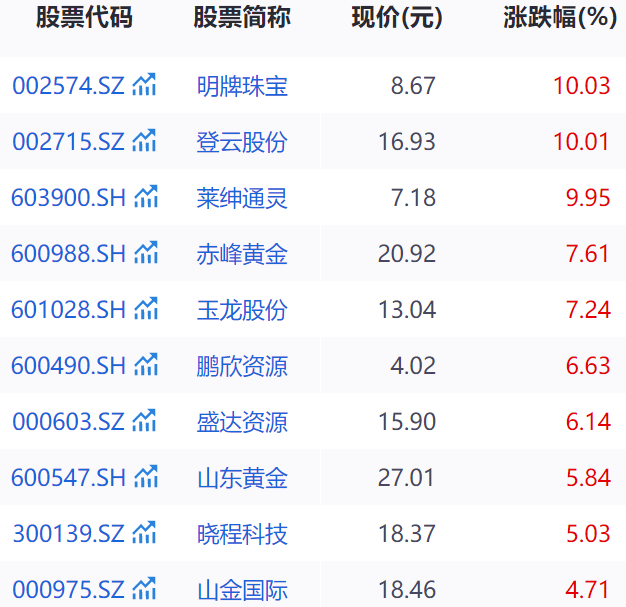Open trend icon for 600490.SH
The width and height of the screenshot is (626, 607).
point(145,365)
